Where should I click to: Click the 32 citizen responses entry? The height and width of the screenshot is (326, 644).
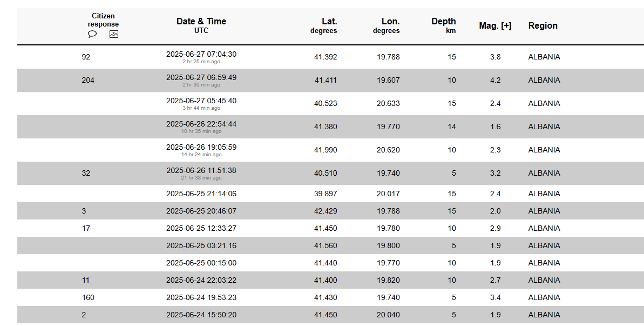[86, 173]
